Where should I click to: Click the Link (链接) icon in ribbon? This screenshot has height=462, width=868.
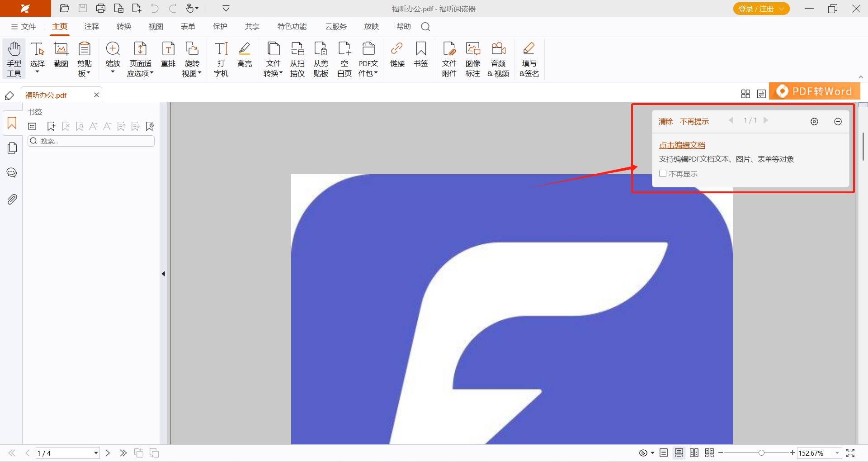[x=397, y=54]
